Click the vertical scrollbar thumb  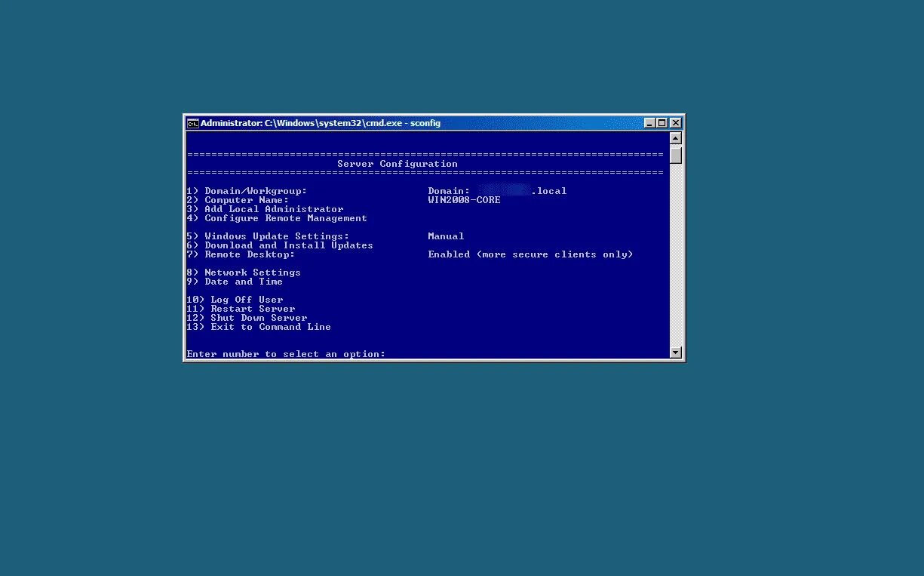676,154
